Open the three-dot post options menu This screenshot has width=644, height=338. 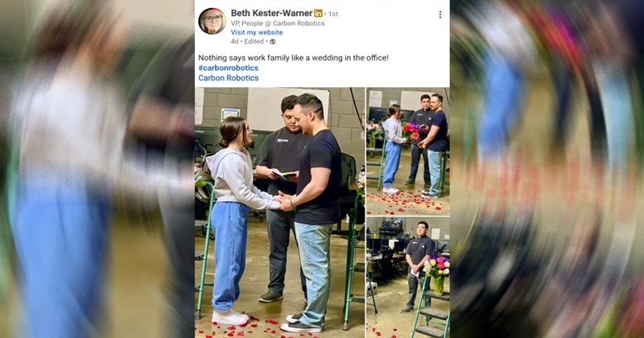click(x=440, y=14)
